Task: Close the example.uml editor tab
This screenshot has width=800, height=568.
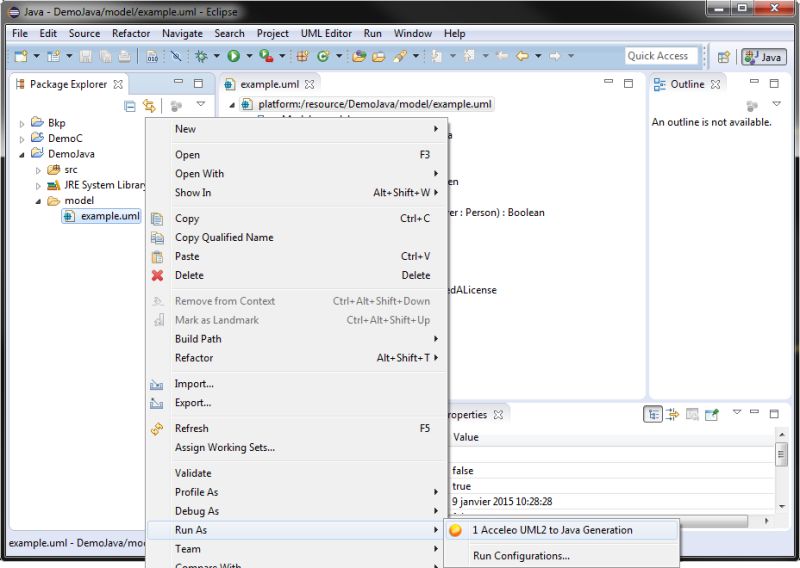Action: click(x=309, y=84)
